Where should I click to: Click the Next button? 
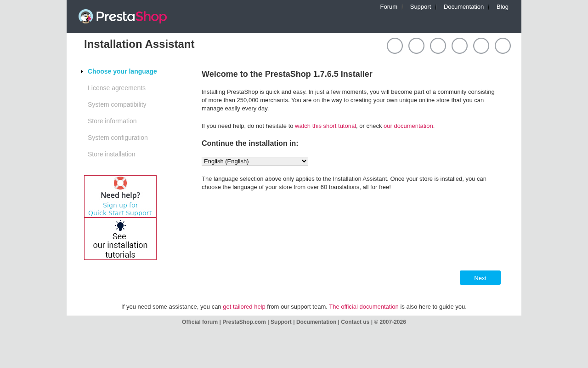480,278
